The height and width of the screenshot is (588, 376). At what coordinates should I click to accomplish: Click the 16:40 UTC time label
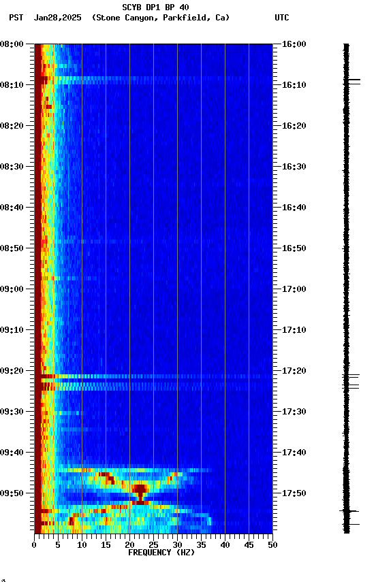(294, 208)
